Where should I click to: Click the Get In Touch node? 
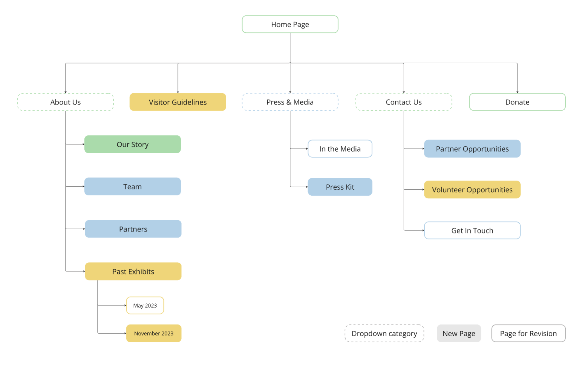click(x=472, y=230)
